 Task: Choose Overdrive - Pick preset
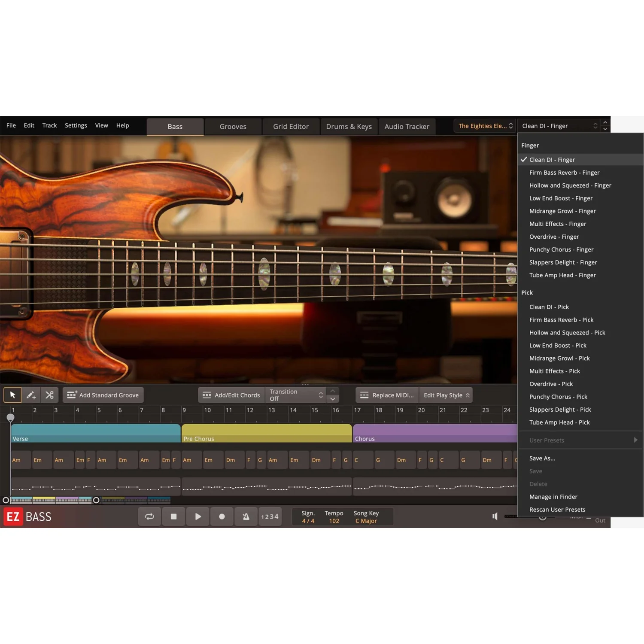[580, 384]
